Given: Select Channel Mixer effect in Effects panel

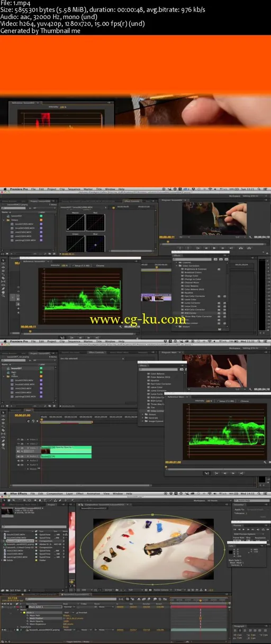Looking at the screenshot, I should [191, 282].
